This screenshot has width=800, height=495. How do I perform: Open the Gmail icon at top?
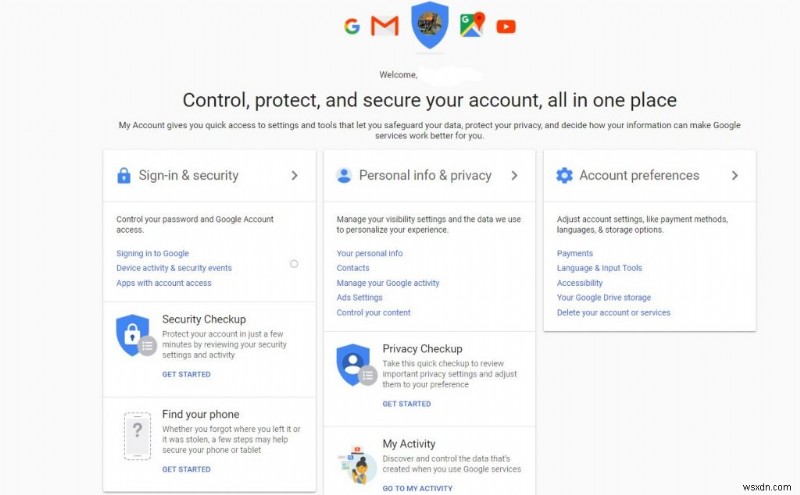point(385,27)
